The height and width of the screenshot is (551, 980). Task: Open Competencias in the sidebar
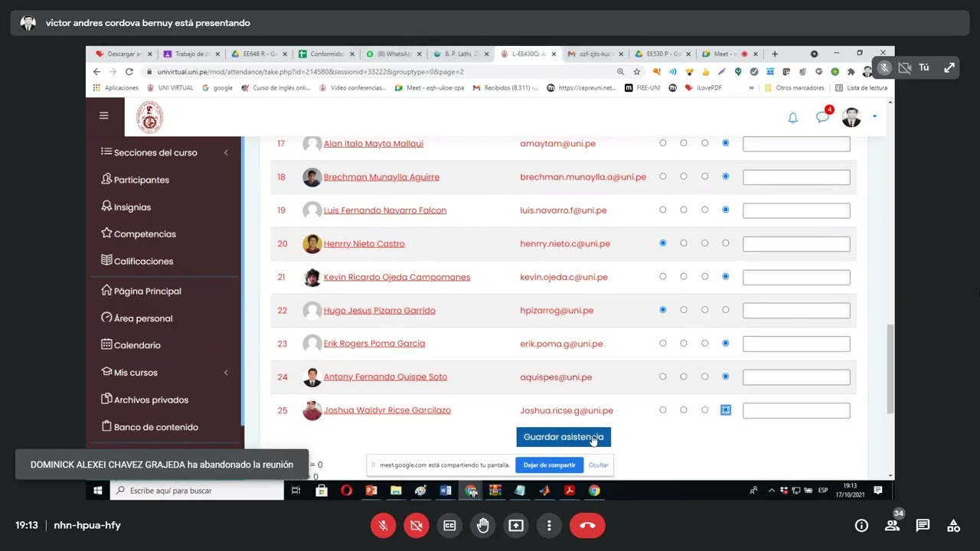pyautogui.click(x=139, y=234)
